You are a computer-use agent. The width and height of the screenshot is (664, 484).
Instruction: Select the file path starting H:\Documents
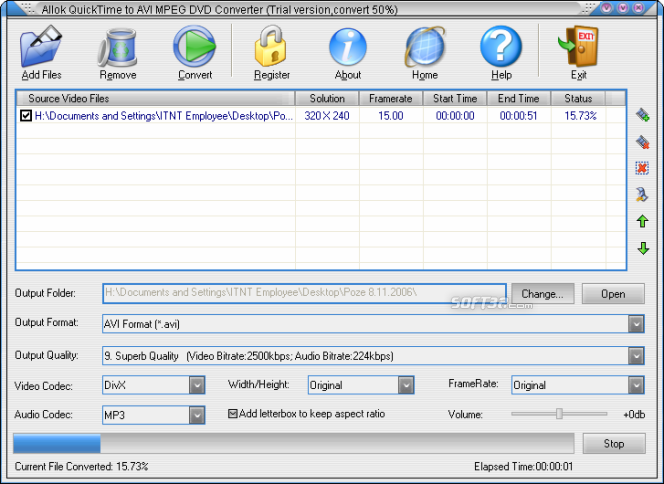[163, 116]
